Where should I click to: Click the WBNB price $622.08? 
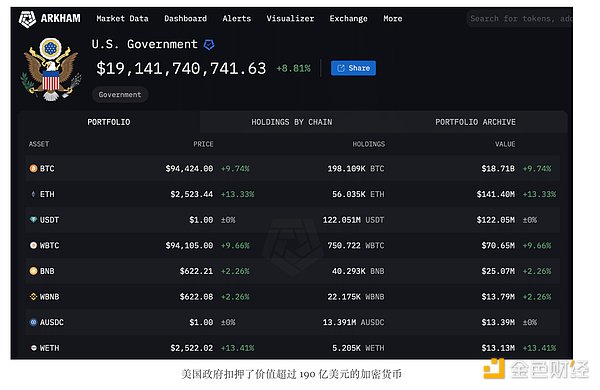click(x=196, y=297)
